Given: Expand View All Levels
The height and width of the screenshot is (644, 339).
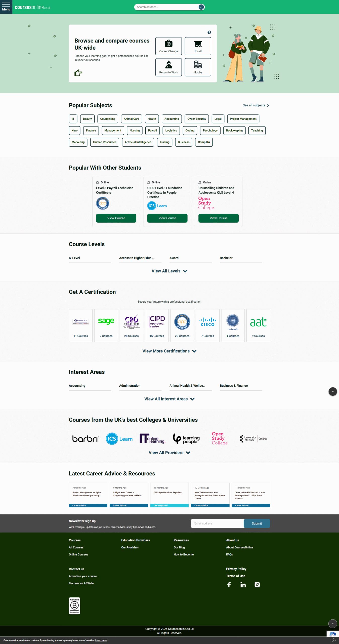Looking at the screenshot, I should tap(169, 271).
